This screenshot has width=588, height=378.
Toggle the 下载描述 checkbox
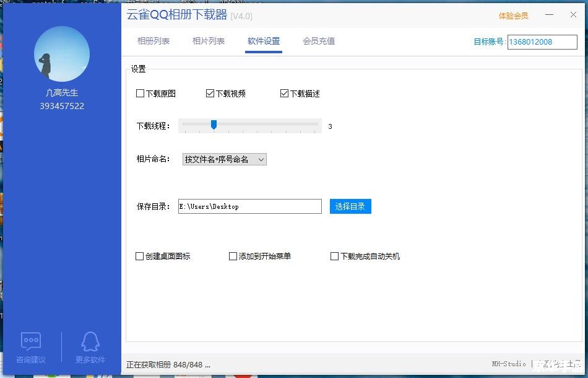tap(284, 94)
